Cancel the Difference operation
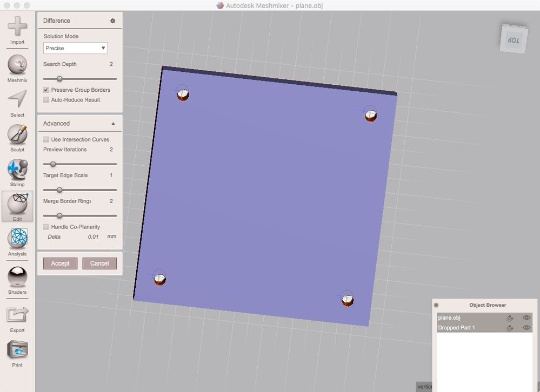Image resolution: width=540 pixels, height=392 pixels. tap(99, 263)
